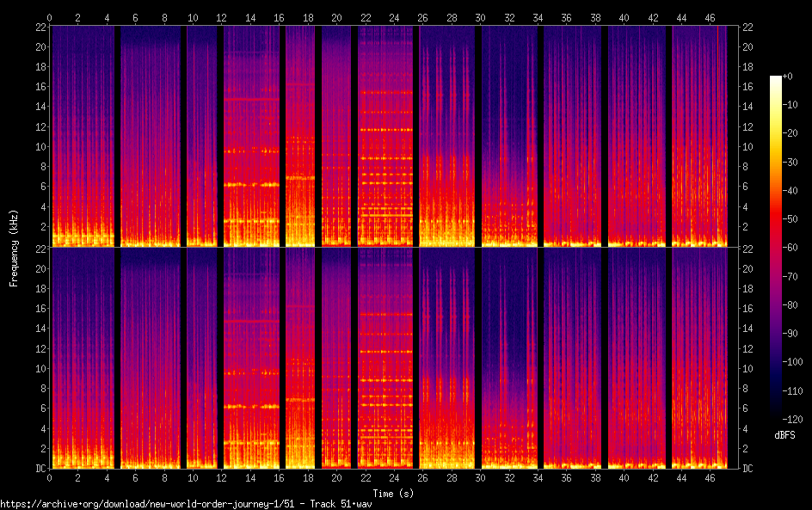
Task: Click the upper channel segment spanning 22–25 seconds
Action: [385, 136]
